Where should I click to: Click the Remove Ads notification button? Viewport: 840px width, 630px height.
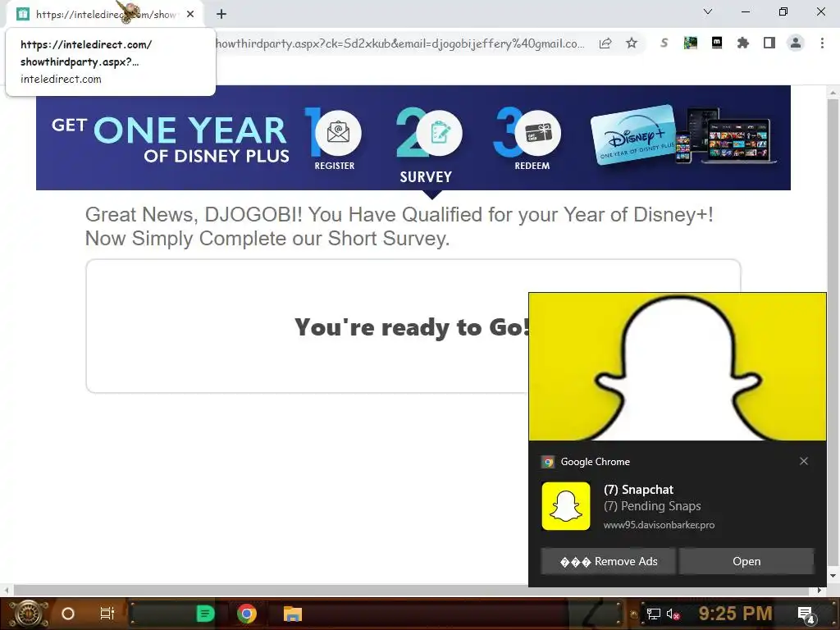coord(609,561)
